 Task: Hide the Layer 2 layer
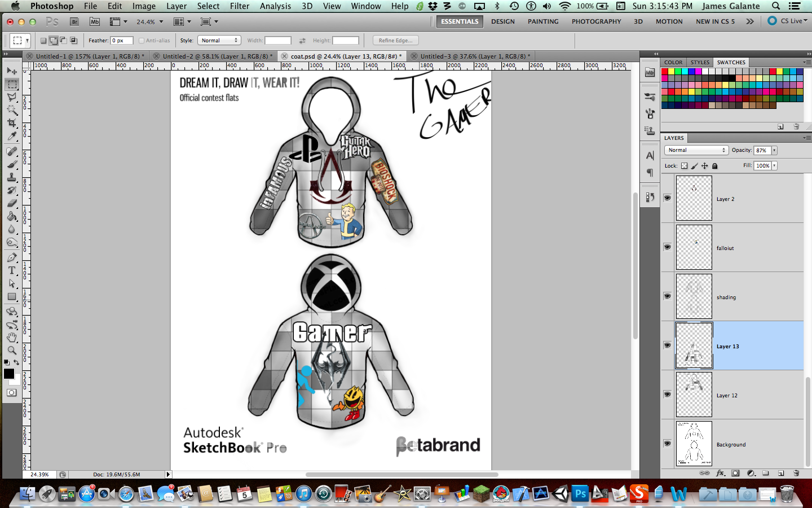click(667, 198)
